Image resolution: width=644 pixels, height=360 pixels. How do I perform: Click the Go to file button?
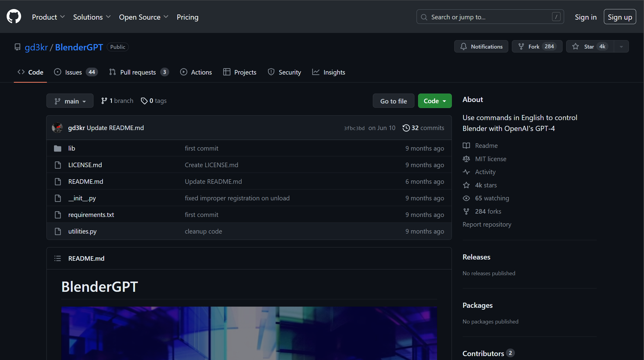point(393,101)
